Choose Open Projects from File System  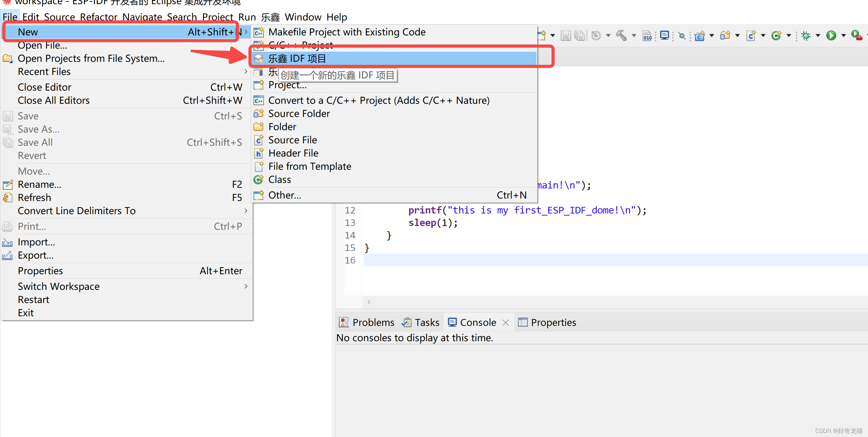[126, 58]
